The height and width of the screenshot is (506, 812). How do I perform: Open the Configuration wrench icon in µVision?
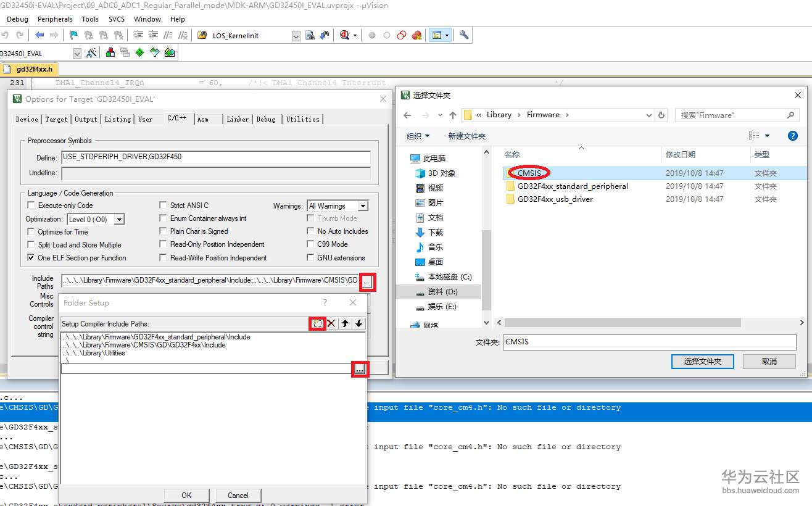point(464,35)
